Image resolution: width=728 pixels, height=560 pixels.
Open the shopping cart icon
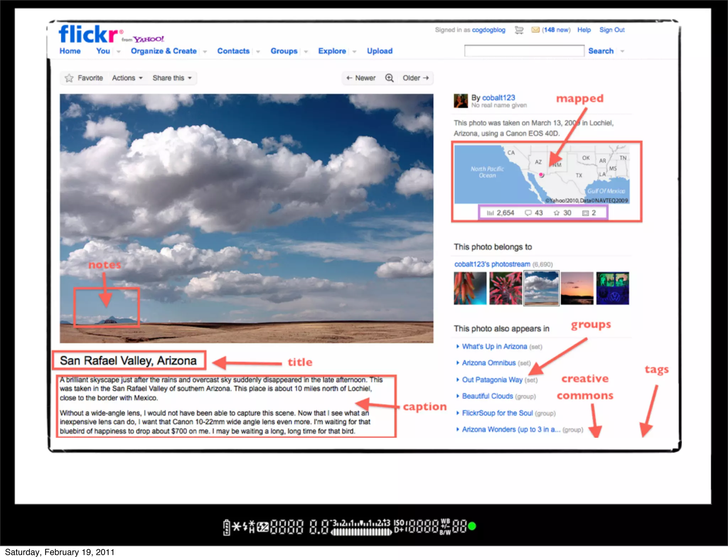click(519, 30)
